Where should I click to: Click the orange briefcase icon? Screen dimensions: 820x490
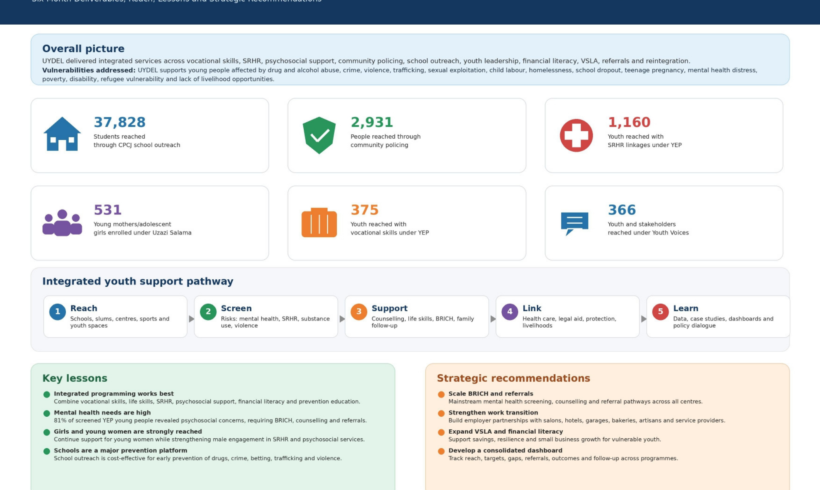click(x=319, y=222)
